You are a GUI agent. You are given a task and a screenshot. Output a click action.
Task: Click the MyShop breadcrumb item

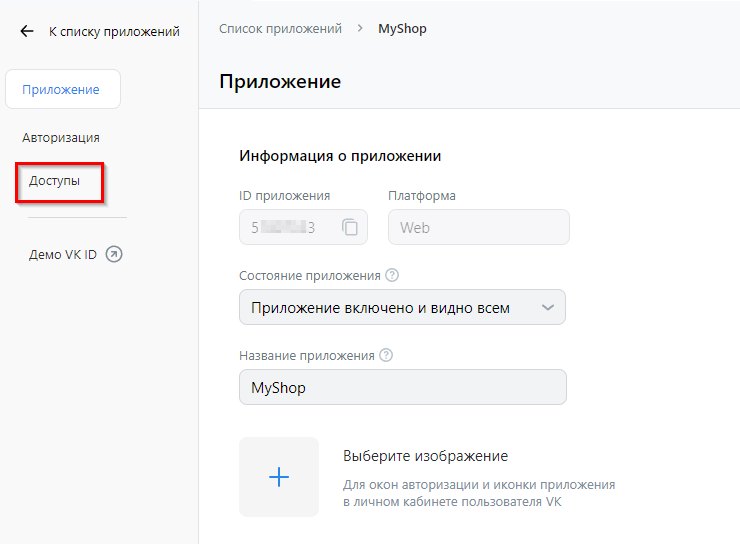(402, 29)
